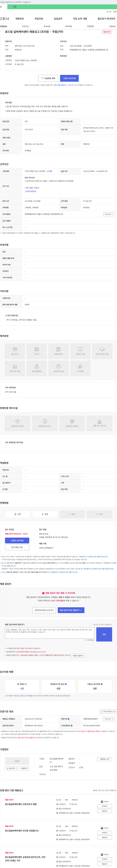The width and height of the screenshot is (117, 868).
Task: Click the 장애인용 화장실 facility icon
Action: pos(72,423)
